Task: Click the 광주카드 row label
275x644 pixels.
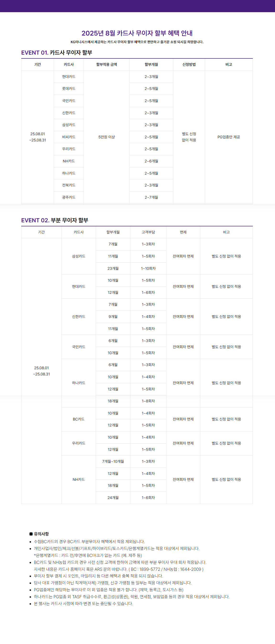Action: pos(69,197)
